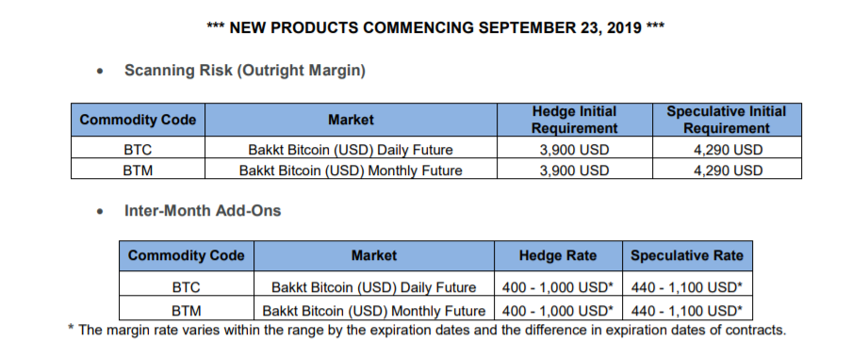Click the Speculative Rate column header
This screenshot has height=357, width=868.
click(x=687, y=255)
